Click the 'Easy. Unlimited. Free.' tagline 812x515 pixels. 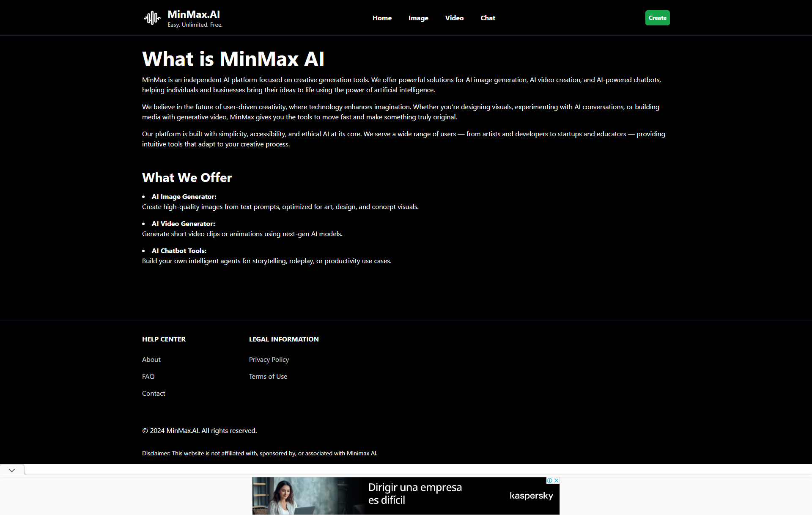coord(195,25)
